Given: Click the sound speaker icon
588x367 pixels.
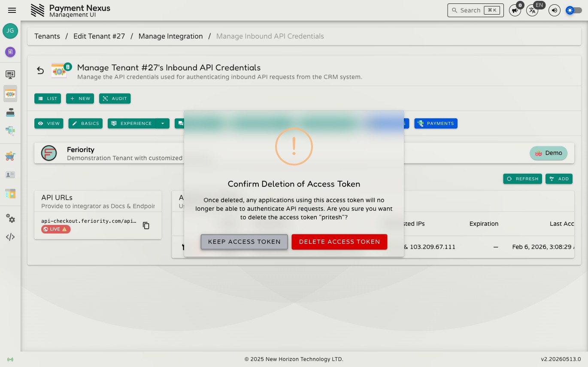Looking at the screenshot, I should pos(555,10).
